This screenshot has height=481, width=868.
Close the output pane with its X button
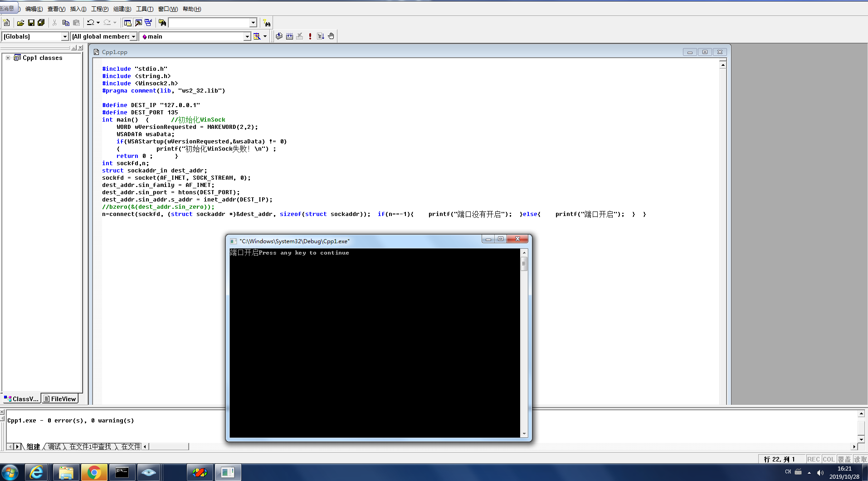pyautogui.click(x=2, y=412)
